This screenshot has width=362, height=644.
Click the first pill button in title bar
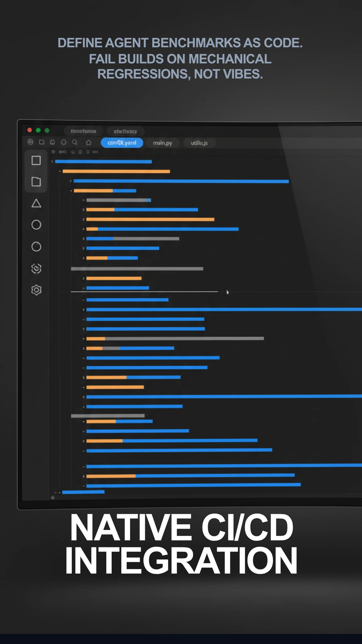(83, 131)
